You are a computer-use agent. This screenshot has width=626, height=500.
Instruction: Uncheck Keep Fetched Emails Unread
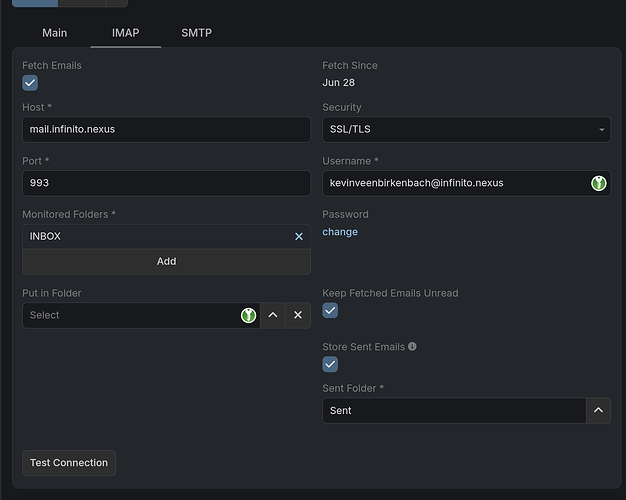[330, 311]
